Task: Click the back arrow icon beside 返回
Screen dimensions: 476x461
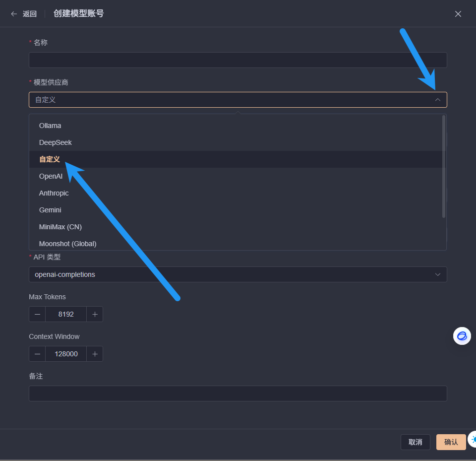Action: click(x=14, y=14)
